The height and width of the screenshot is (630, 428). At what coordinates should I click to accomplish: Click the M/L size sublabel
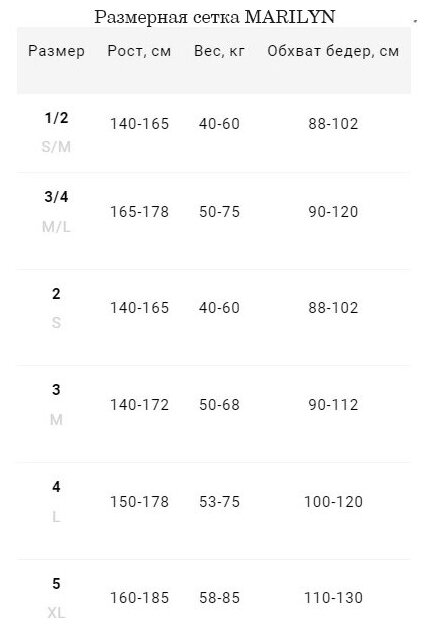pos(56,227)
